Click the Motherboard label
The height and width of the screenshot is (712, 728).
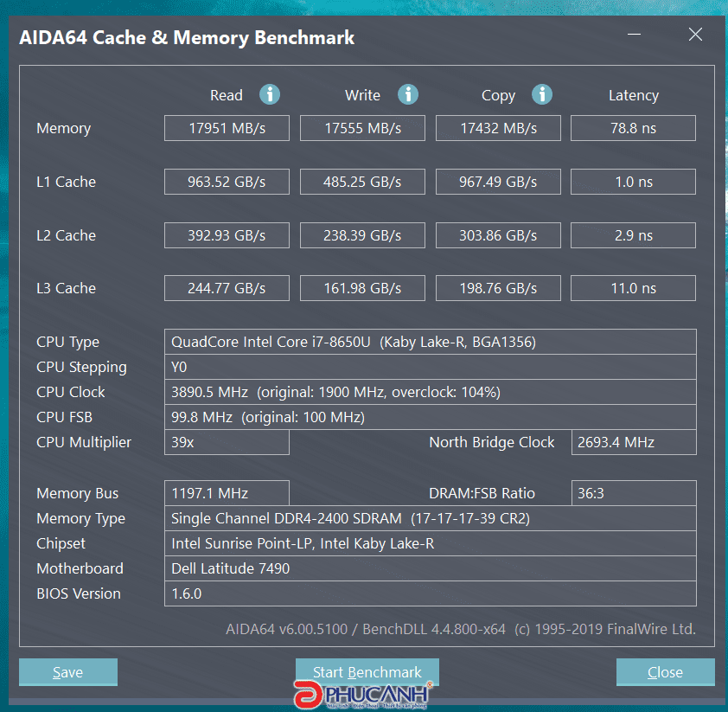click(x=80, y=568)
